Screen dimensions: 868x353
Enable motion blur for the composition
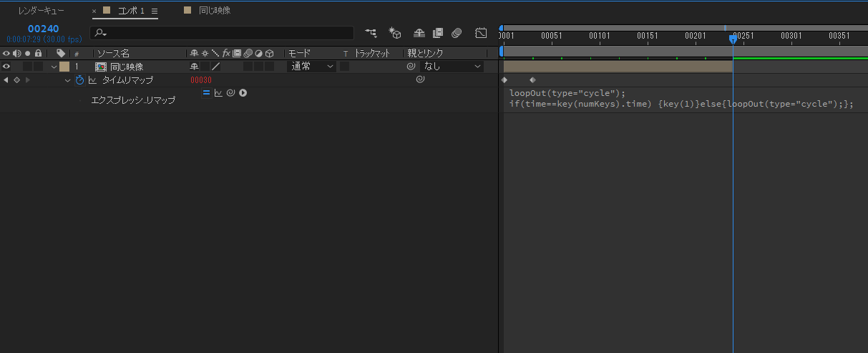point(457,33)
